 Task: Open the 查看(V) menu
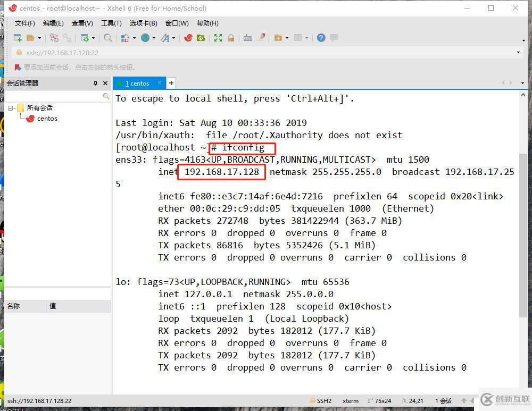[82, 23]
